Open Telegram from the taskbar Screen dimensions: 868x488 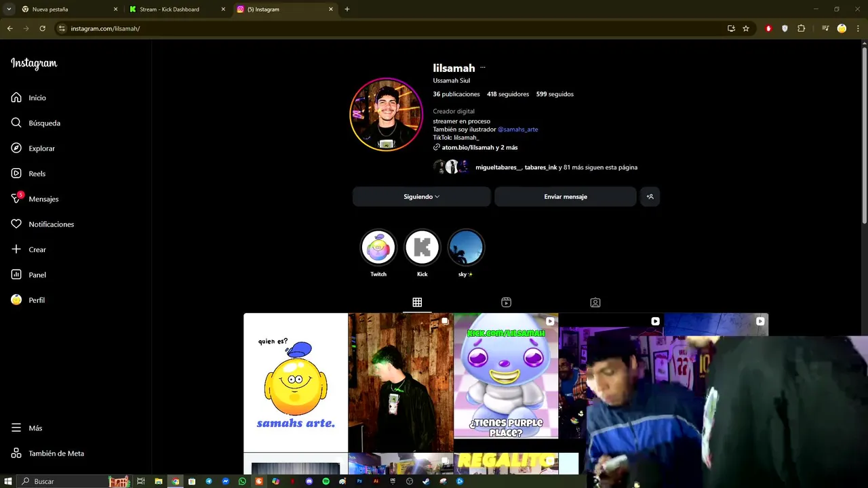click(x=208, y=481)
